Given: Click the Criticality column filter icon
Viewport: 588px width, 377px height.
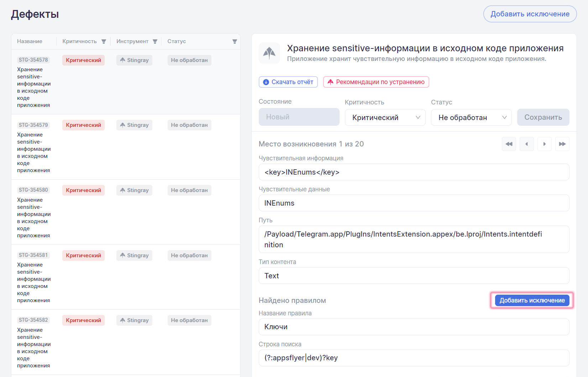Looking at the screenshot, I should [x=104, y=42].
